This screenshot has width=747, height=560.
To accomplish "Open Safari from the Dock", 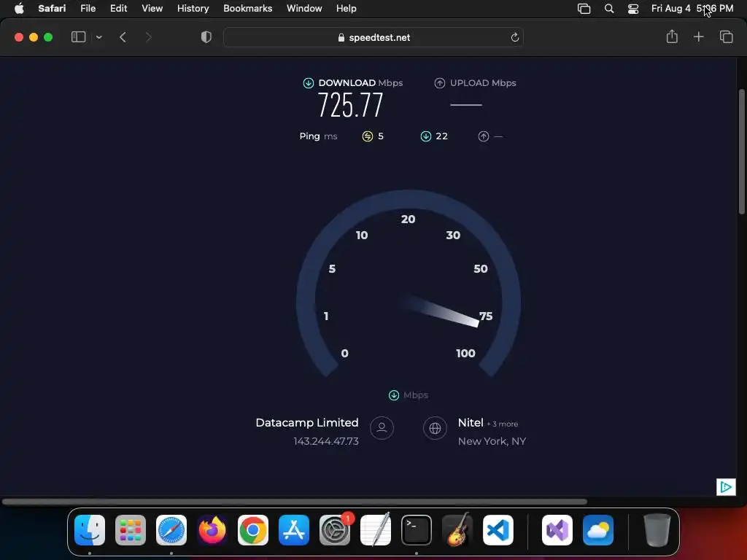I will point(171,530).
